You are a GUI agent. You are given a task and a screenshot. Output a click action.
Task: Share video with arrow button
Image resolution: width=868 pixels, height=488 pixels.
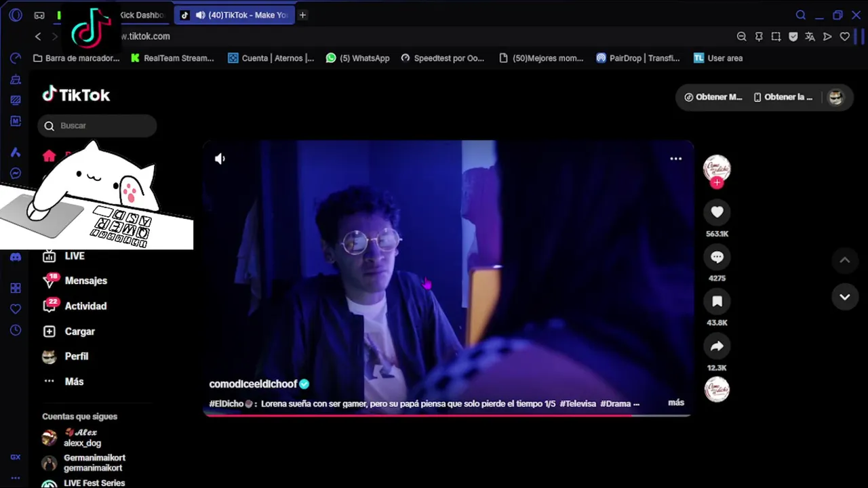pos(717,346)
